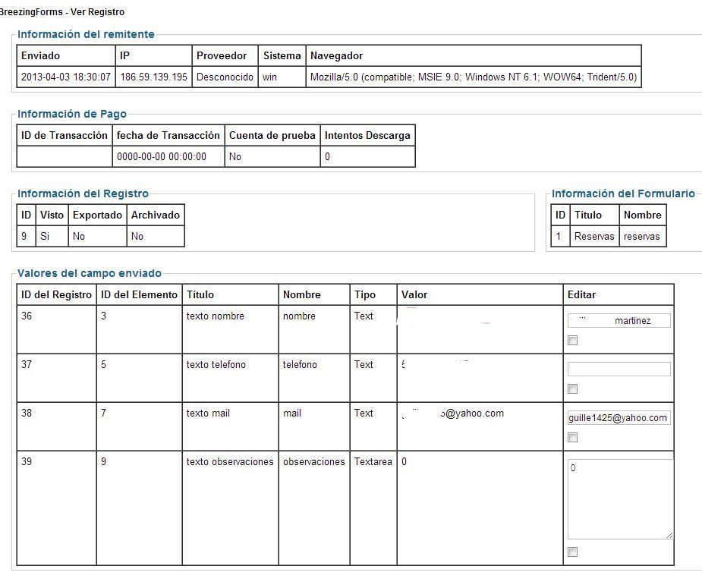Click the lowercase reservas form name cell
This screenshot has height=588, width=702.
point(641,236)
